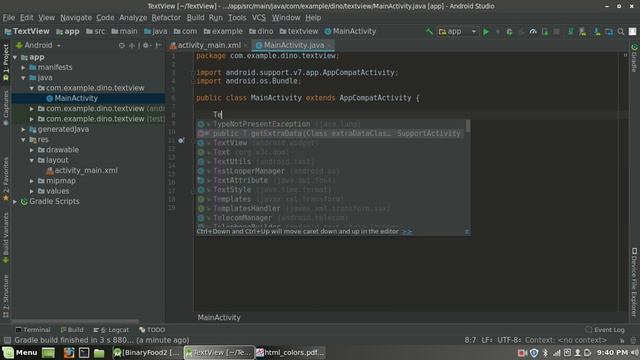Screen dimensions: 640x360
Task: Click scroll-from-source target icon in Project panel
Action: click(x=122, y=45)
